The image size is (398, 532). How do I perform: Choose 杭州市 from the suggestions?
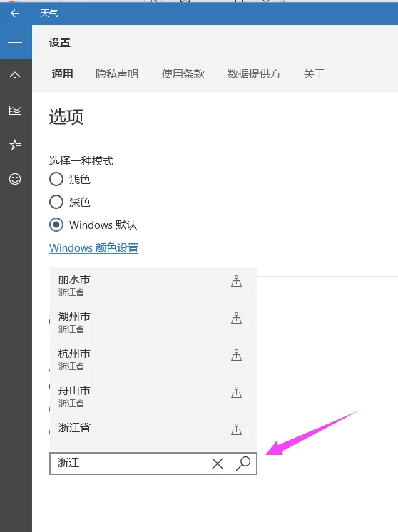point(153,359)
